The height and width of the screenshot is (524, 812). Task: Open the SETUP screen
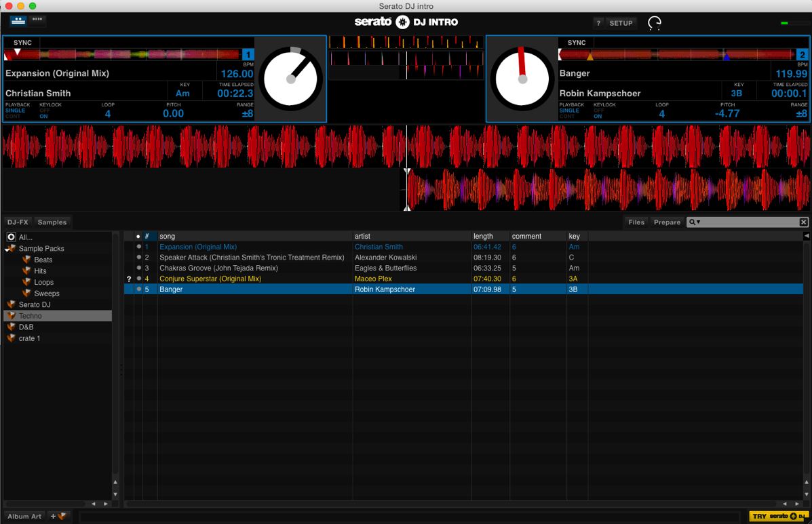[x=621, y=23]
